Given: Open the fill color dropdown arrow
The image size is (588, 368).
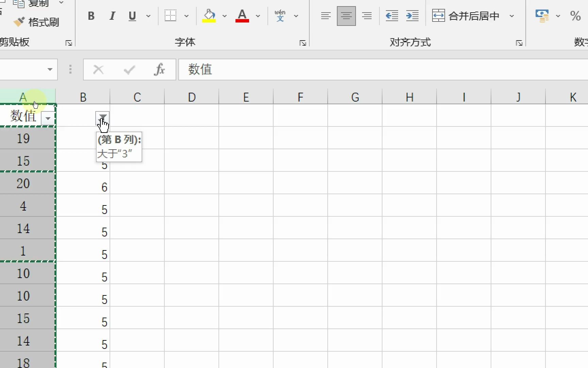Looking at the screenshot, I should [x=225, y=16].
